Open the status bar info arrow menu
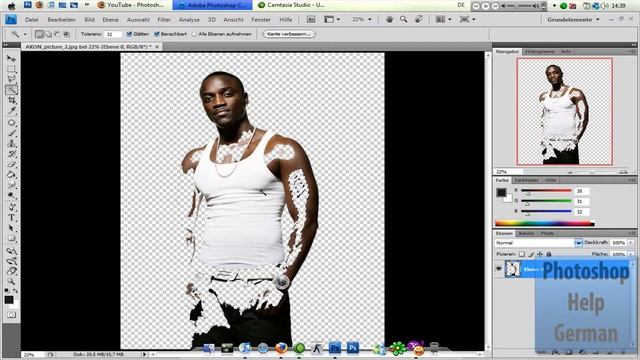The width and height of the screenshot is (640, 360). 144,355
